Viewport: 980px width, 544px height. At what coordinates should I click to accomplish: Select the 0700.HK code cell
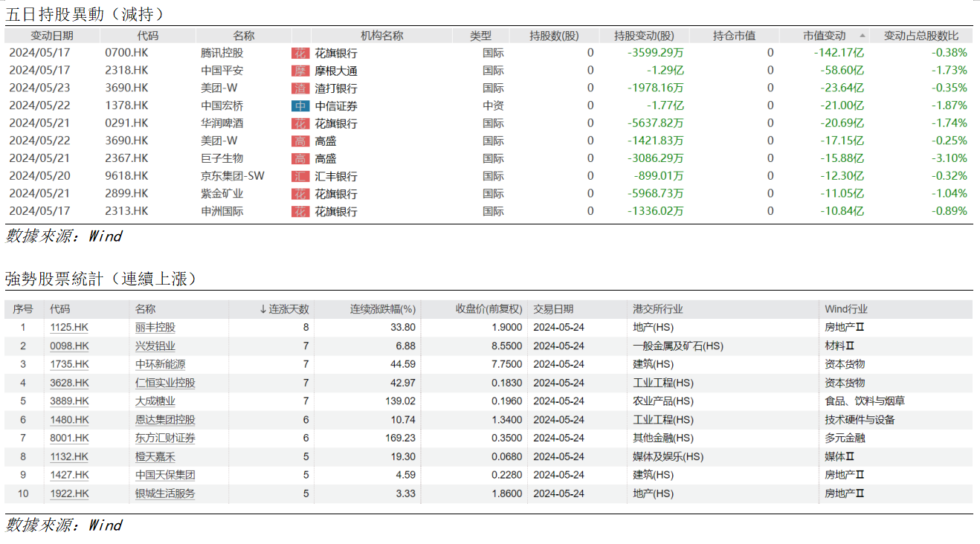pyautogui.click(x=126, y=53)
